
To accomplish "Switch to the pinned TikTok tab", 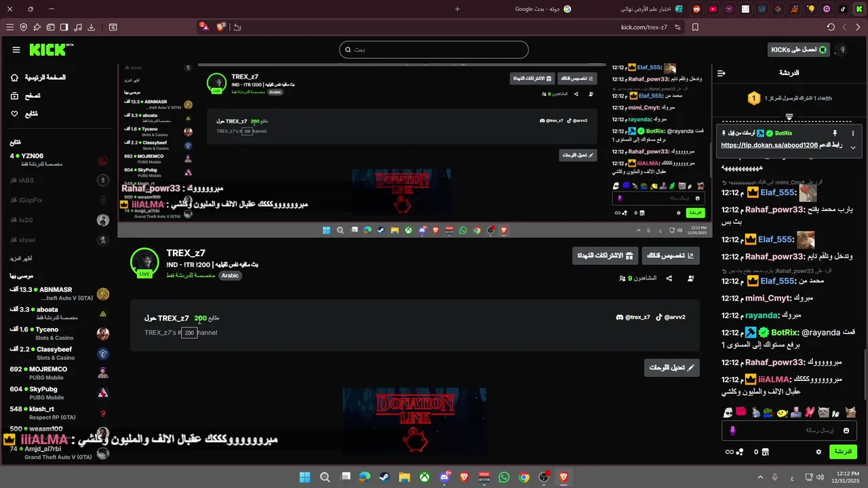I will point(843,9).
